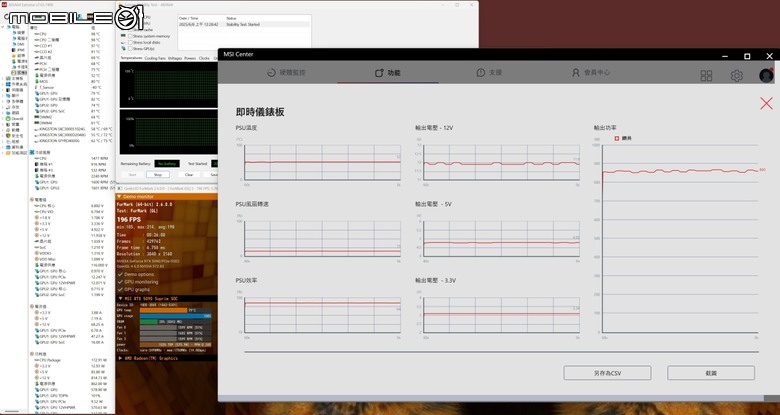Expand the 作業系統 tree node arrow
Screen dimensions: 780x415
(x=3, y=84)
